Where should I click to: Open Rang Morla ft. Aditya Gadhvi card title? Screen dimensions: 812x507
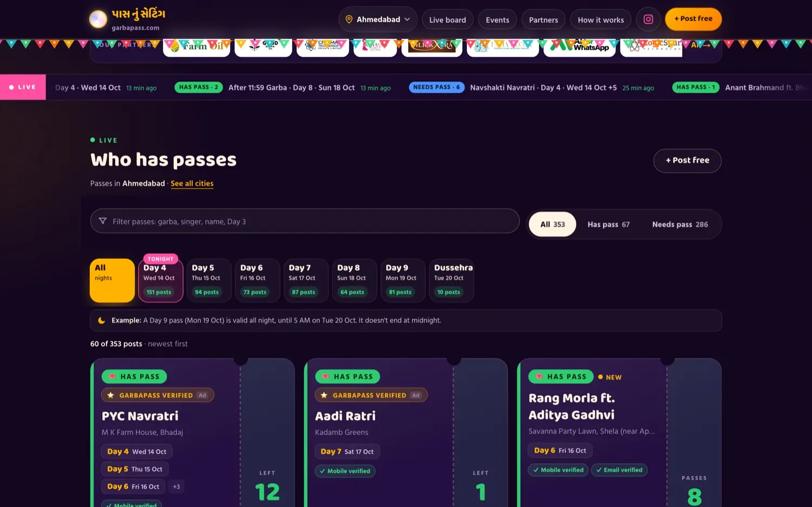coord(572,406)
